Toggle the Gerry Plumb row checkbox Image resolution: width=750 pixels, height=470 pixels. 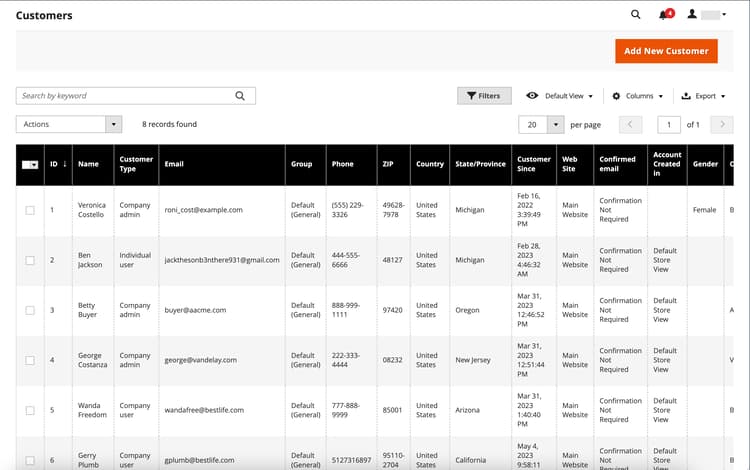pyautogui.click(x=30, y=460)
